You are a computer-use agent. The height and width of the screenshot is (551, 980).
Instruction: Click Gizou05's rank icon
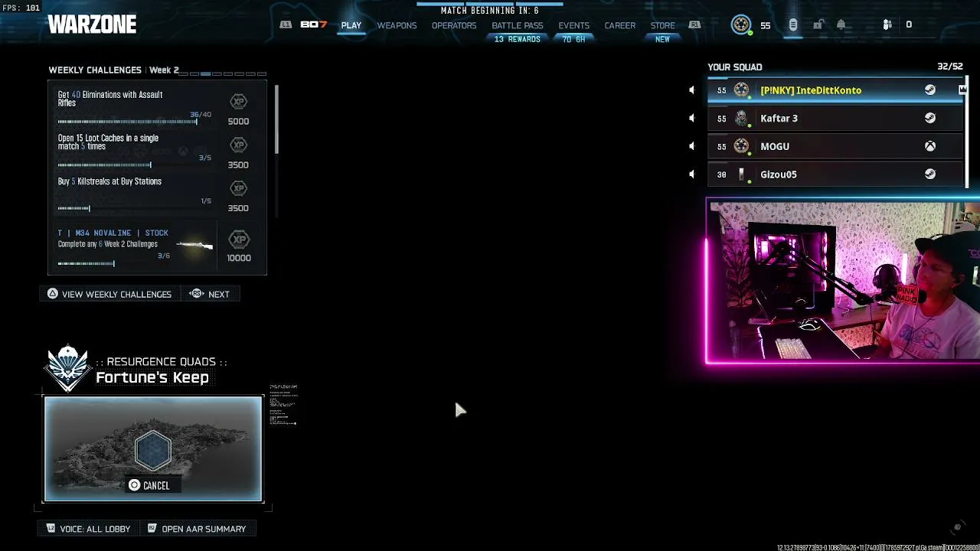pyautogui.click(x=741, y=174)
